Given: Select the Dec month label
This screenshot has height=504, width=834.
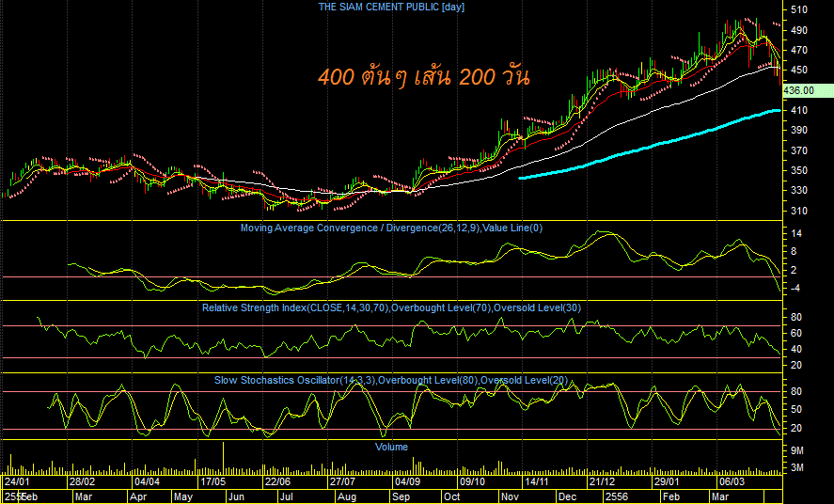Looking at the screenshot, I should (568, 497).
